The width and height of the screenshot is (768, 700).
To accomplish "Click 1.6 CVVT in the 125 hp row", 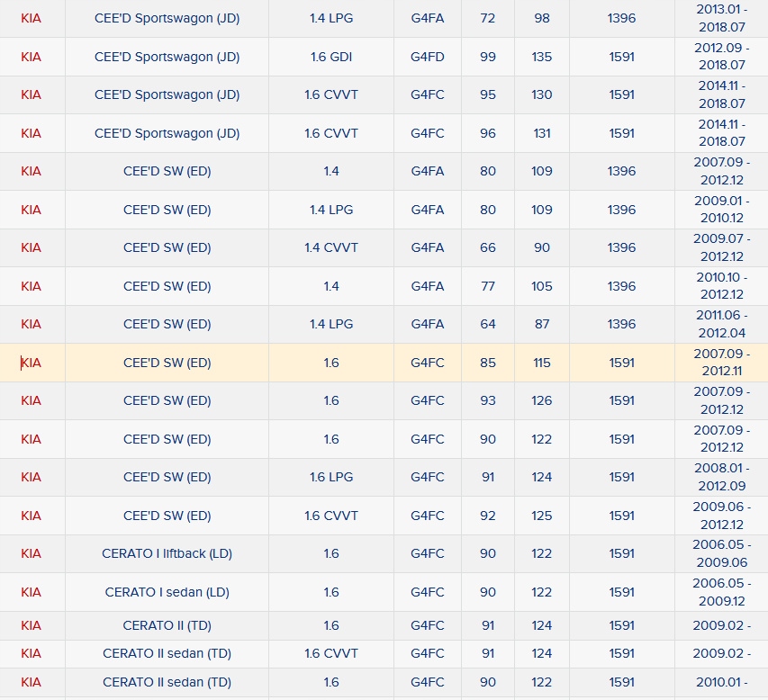I will coord(331,516).
